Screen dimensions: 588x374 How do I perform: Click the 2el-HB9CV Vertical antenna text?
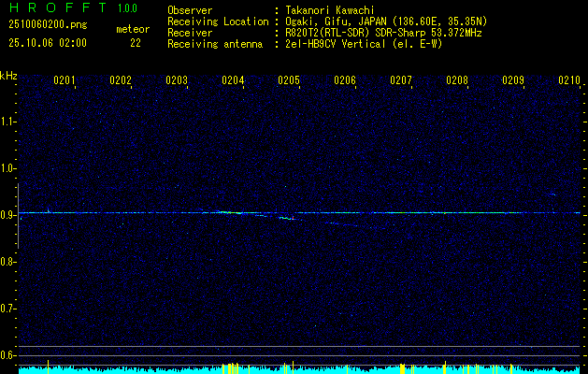point(363,44)
